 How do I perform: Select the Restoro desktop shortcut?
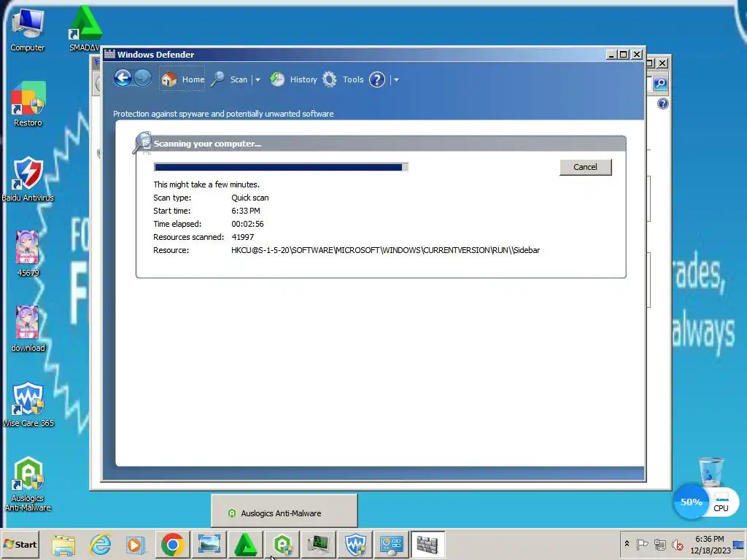[28, 105]
